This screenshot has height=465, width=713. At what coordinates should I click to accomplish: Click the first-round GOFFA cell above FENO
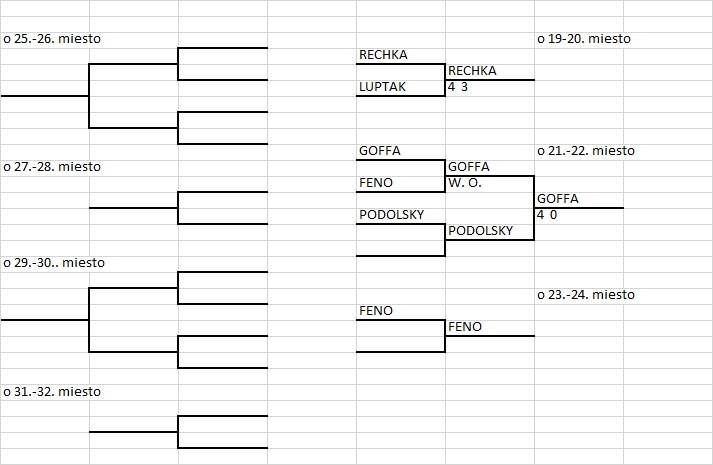(x=401, y=151)
